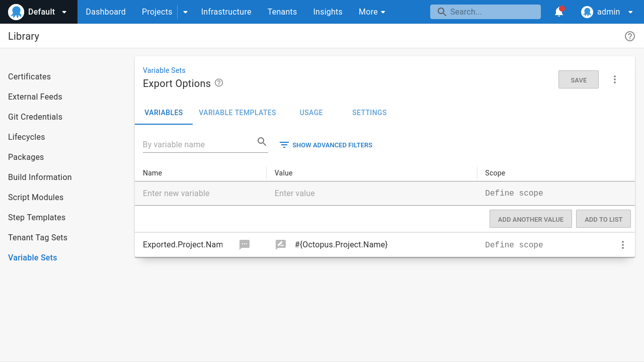Expand the Projects dropdown arrow

(185, 12)
